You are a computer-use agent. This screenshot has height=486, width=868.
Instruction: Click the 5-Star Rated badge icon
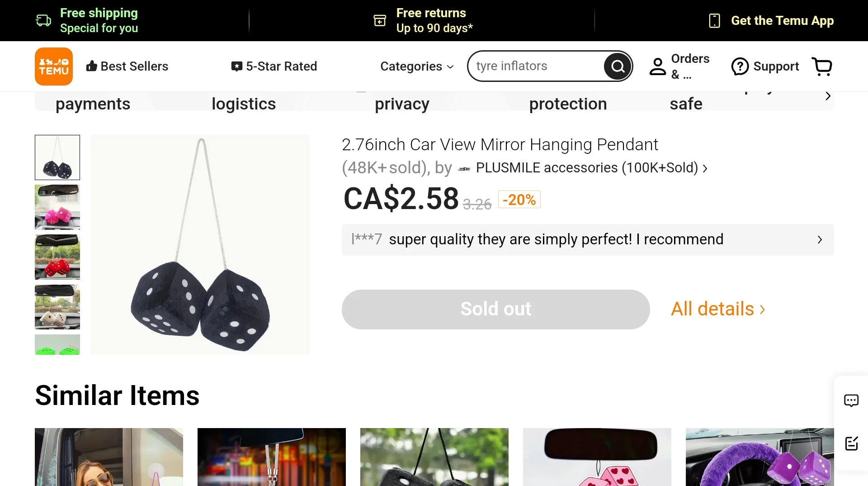pos(236,66)
